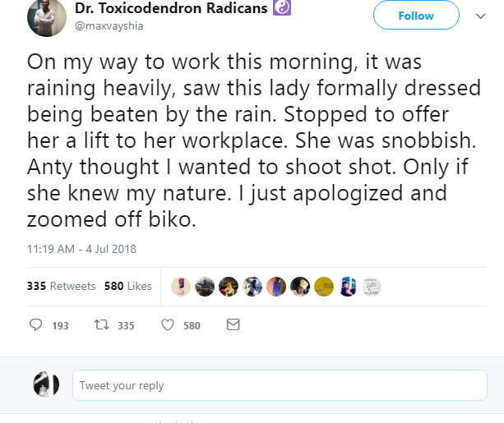
Task: Open the author's profile picture
Action: 46,19
